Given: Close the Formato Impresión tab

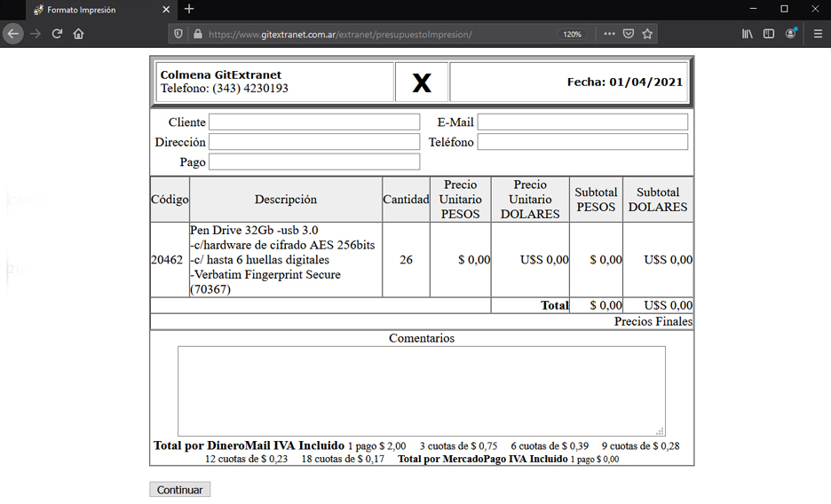Looking at the screenshot, I should tap(166, 10).
